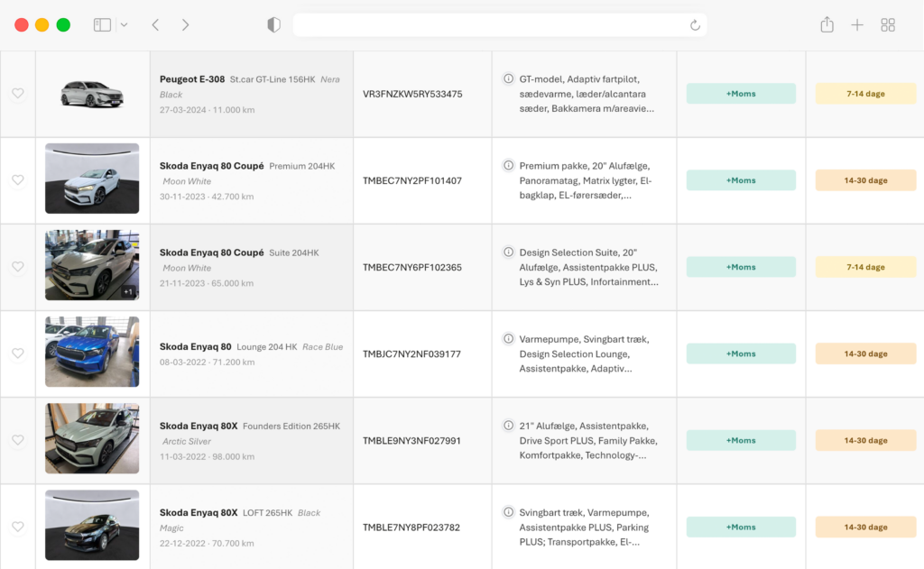Click +Moms badge on Peugeot E-308 row
Viewport: 924px width, 569px height.
[741, 94]
